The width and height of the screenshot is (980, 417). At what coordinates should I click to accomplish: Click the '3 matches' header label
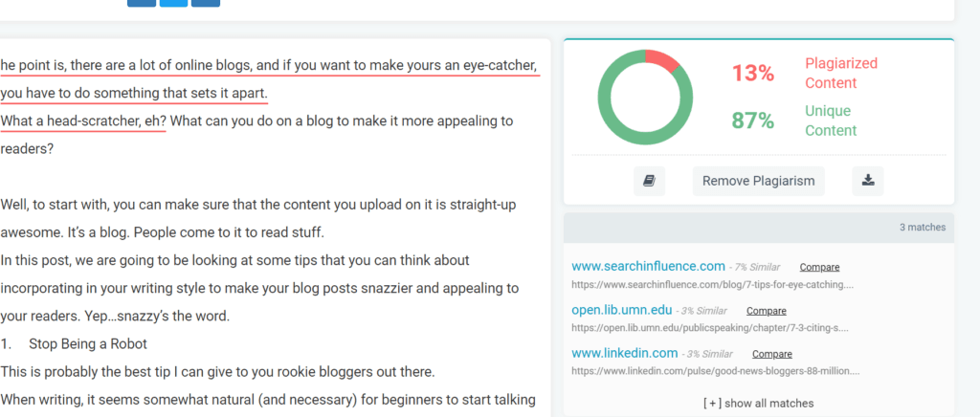point(921,228)
